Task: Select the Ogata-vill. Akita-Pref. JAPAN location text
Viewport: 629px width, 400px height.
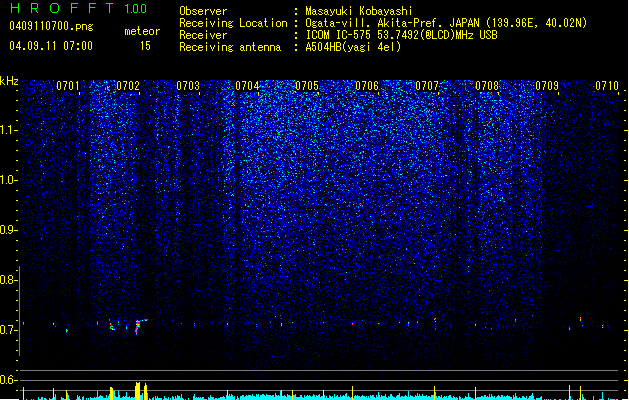Action: 446,23
